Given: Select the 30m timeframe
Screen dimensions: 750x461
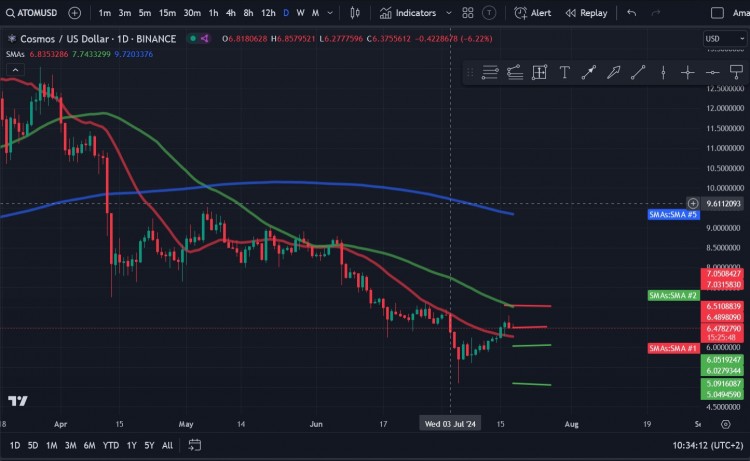Looking at the screenshot, I should click(x=192, y=13).
